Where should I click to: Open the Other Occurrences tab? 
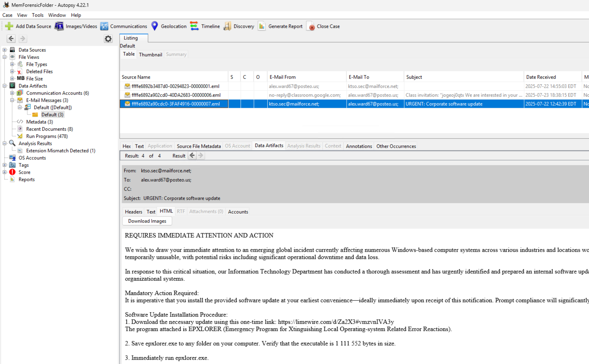coord(396,146)
